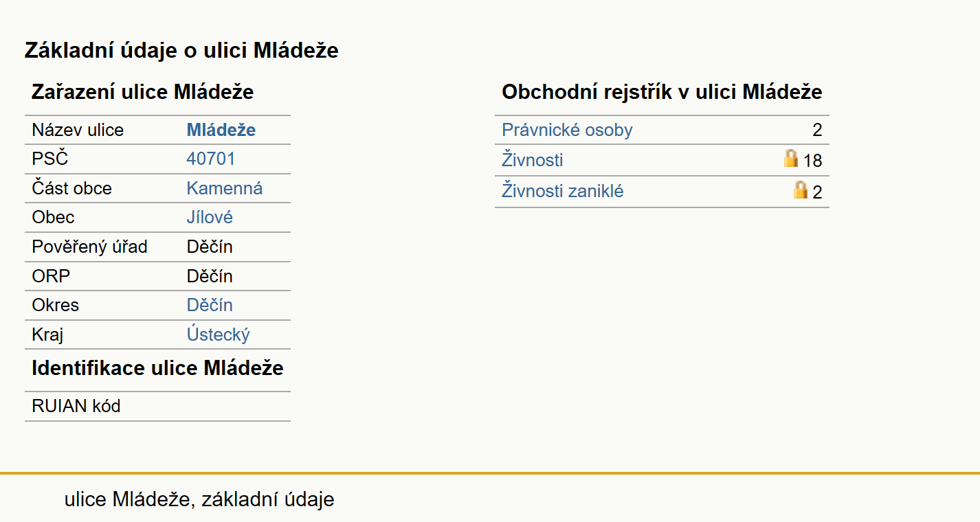Screen dimensions: 980x522
Task: Click the Identifikace ulice Mládeže heading
Action: pos(157,368)
